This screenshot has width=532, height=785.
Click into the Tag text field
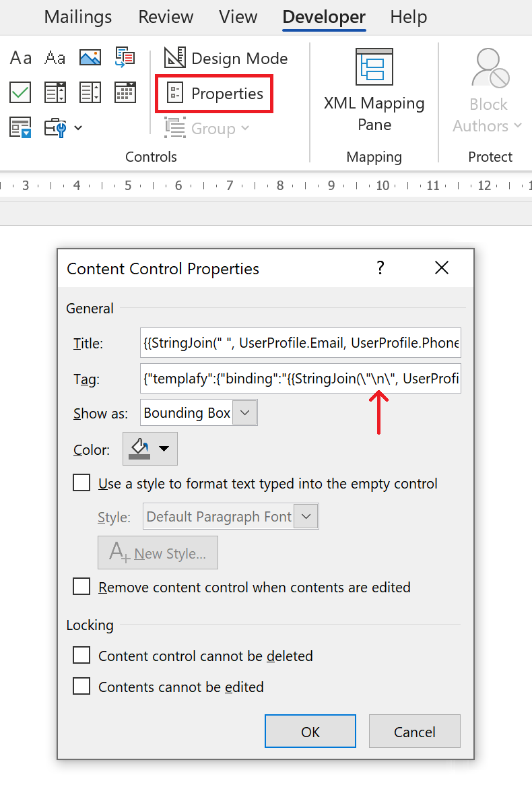click(300, 379)
